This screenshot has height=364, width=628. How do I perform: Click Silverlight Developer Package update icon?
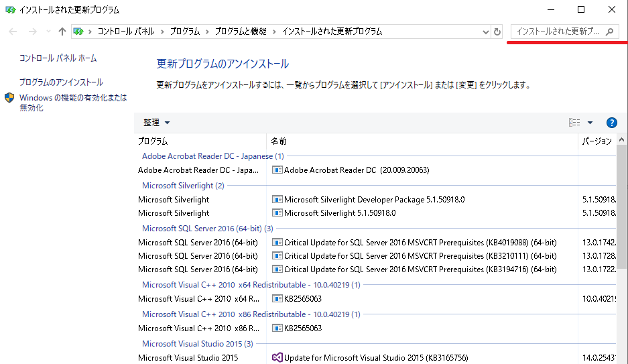(277, 199)
